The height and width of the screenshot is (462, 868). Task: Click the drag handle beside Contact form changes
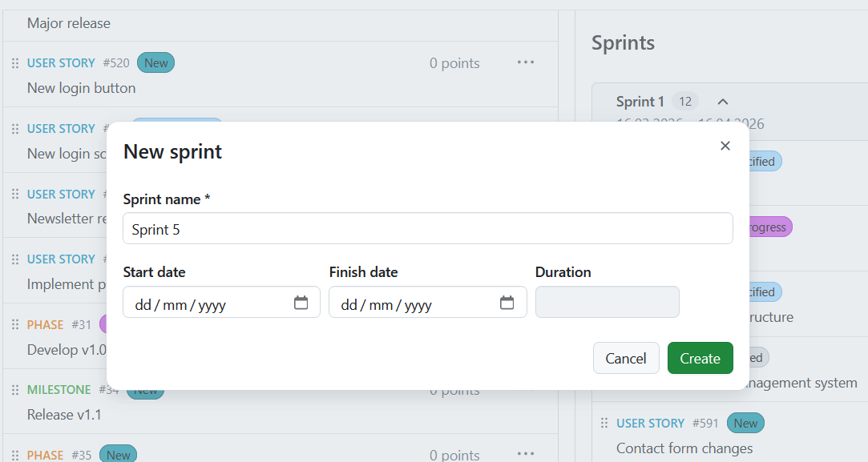coord(603,422)
